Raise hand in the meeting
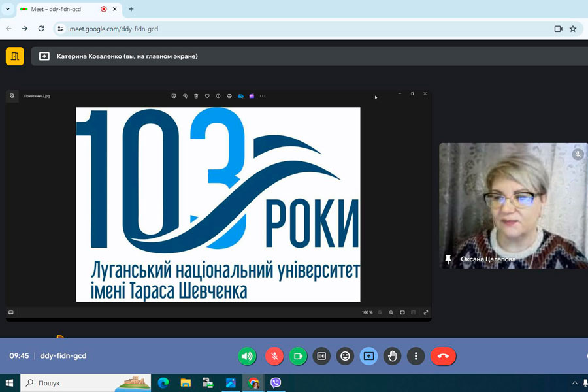Viewport: 588px width, 392px height. [x=392, y=356]
